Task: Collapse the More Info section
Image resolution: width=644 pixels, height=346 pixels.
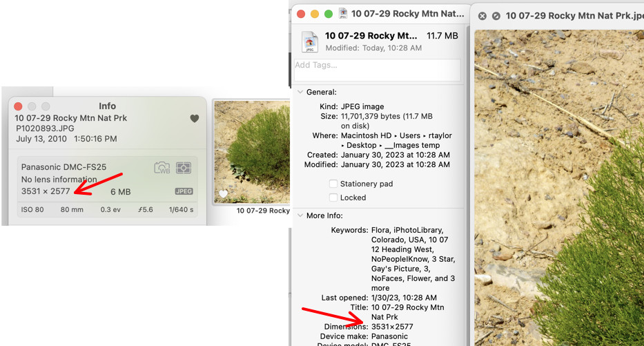Action: tap(300, 215)
